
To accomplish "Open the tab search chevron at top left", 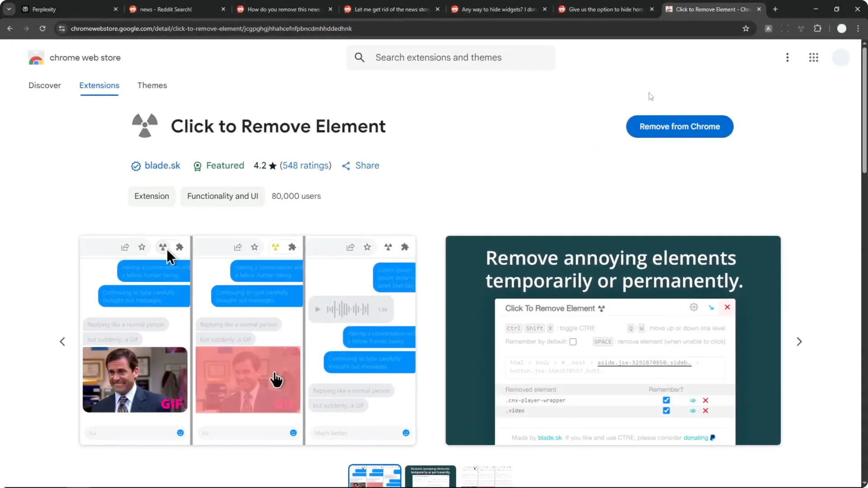I will click(x=9, y=9).
